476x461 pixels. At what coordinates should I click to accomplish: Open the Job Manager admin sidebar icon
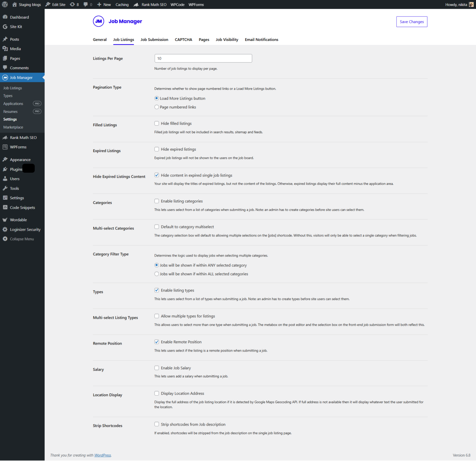[x=5, y=78]
